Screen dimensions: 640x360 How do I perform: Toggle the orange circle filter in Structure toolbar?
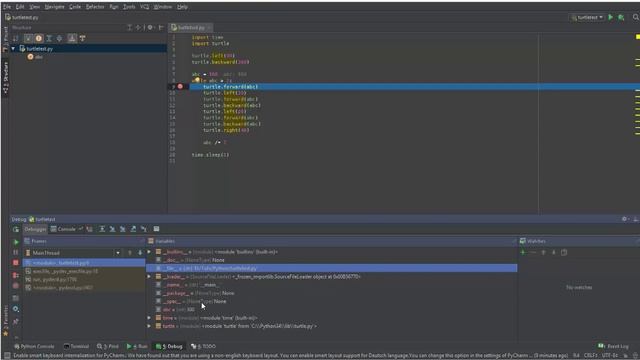[x=39, y=38]
